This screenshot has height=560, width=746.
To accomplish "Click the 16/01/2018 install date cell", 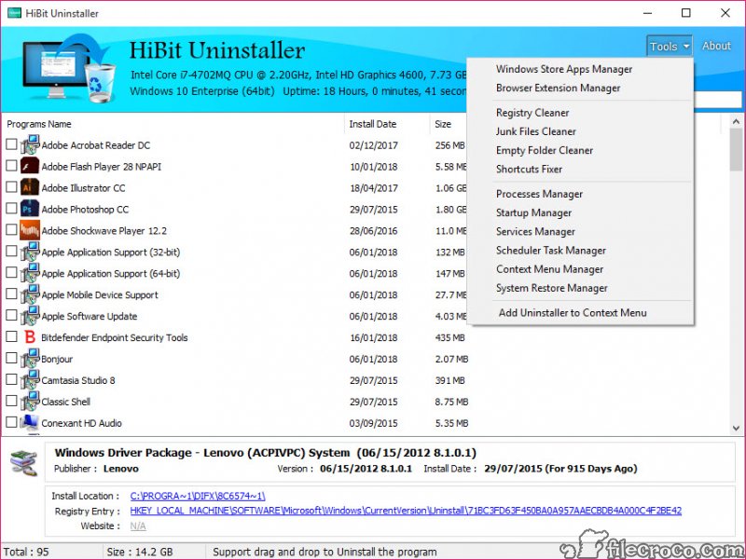I will click(374, 337).
